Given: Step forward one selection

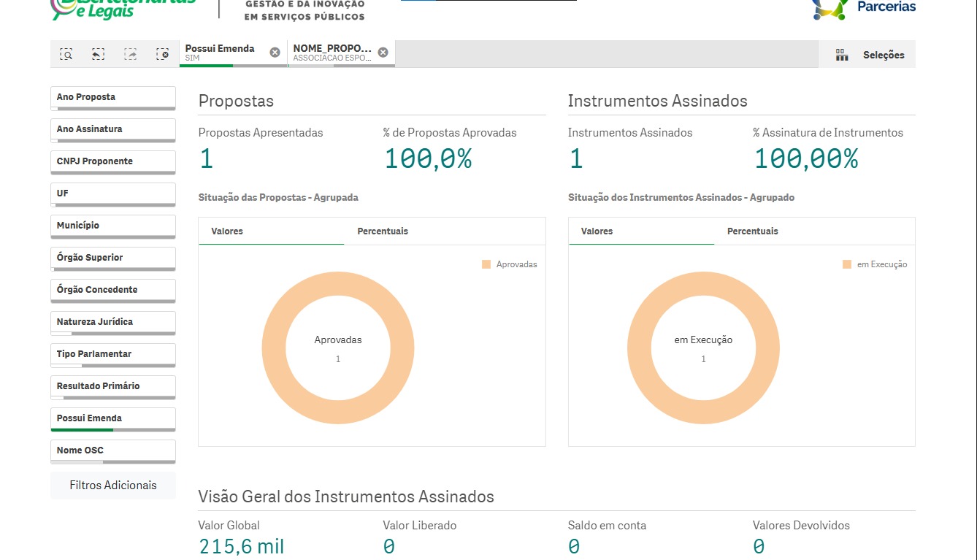Looking at the screenshot, I should (x=130, y=54).
